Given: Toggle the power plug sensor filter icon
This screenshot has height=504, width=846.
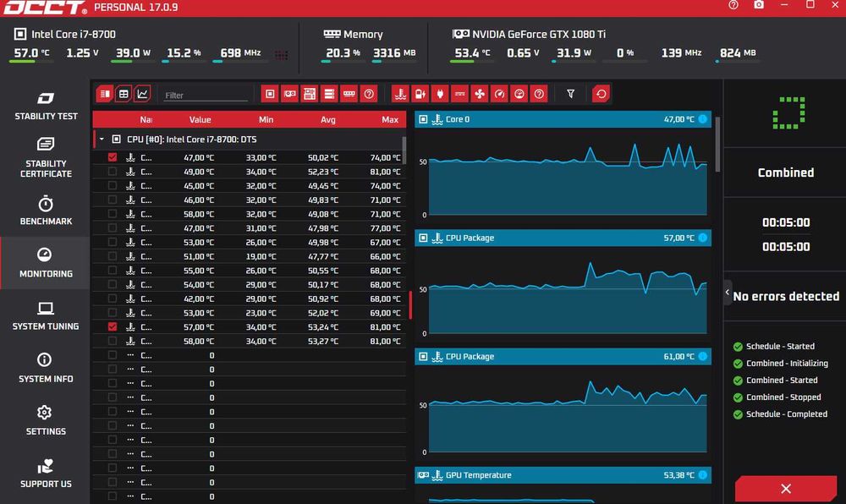Looking at the screenshot, I should click(440, 94).
